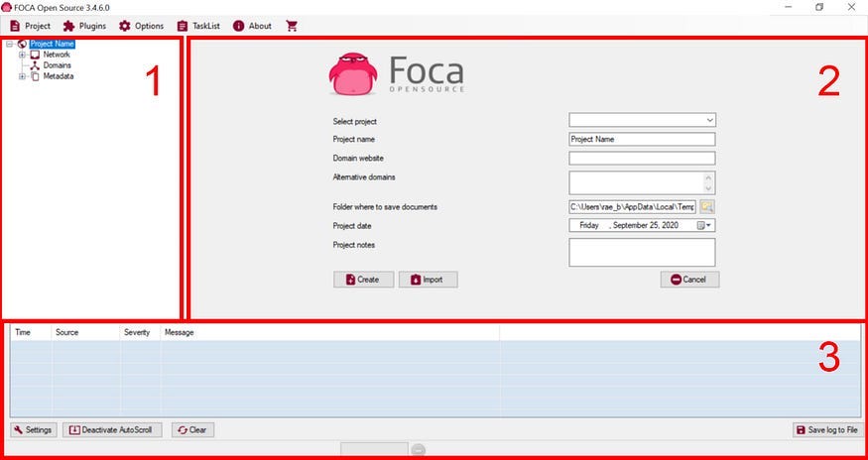This screenshot has height=460, width=868.
Task: Click the FOCA app icon in title bar
Action: coord(7,7)
